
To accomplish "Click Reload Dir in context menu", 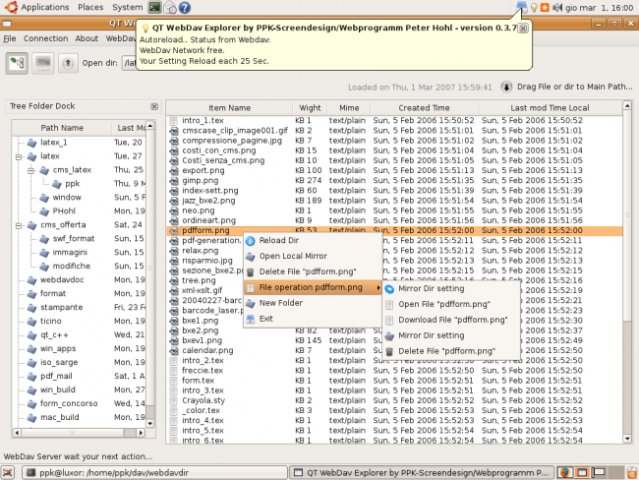I will (312, 240).
